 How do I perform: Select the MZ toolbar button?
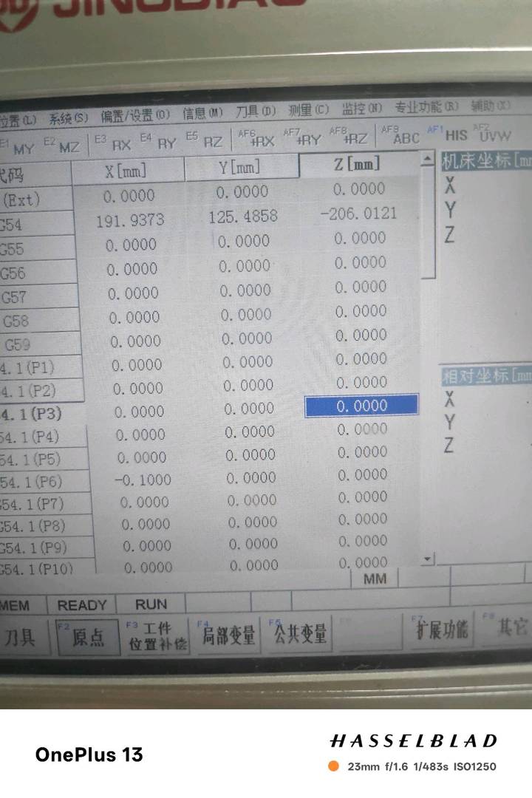point(61,146)
